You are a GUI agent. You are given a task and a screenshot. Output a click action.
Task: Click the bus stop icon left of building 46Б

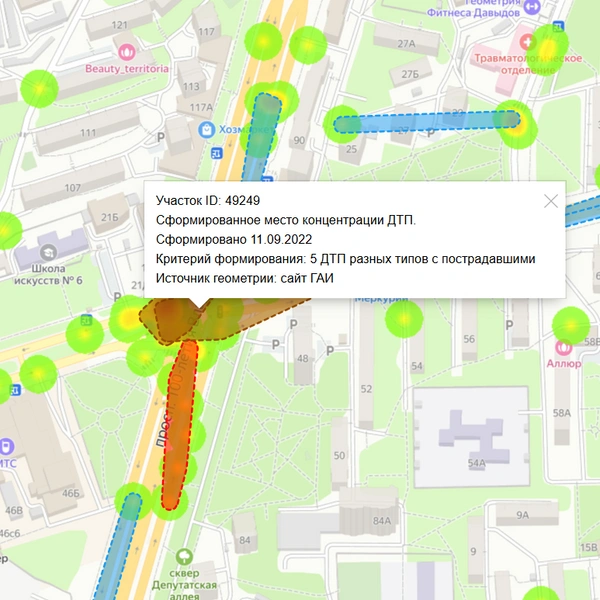[x=15, y=391]
